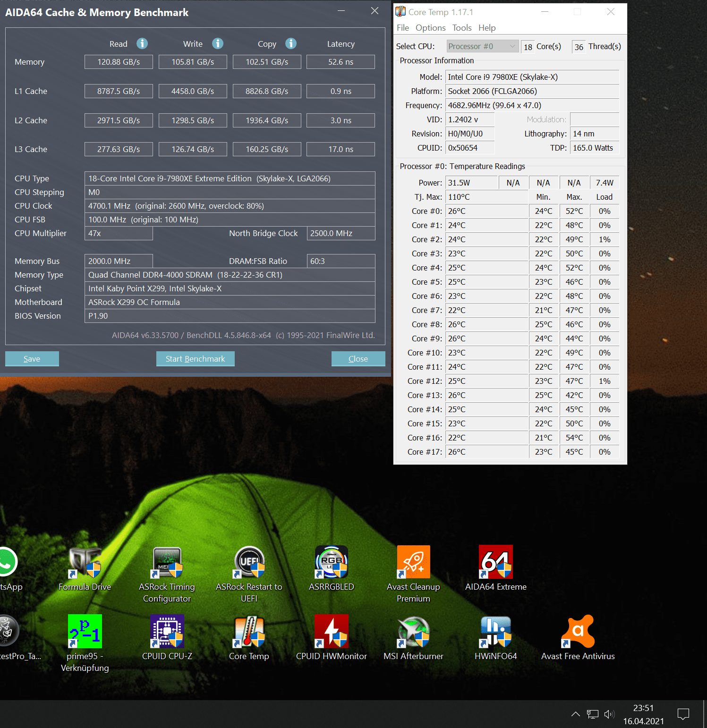The width and height of the screenshot is (707, 728).
Task: Click the CPU Multiplier value 47x
Action: click(119, 233)
